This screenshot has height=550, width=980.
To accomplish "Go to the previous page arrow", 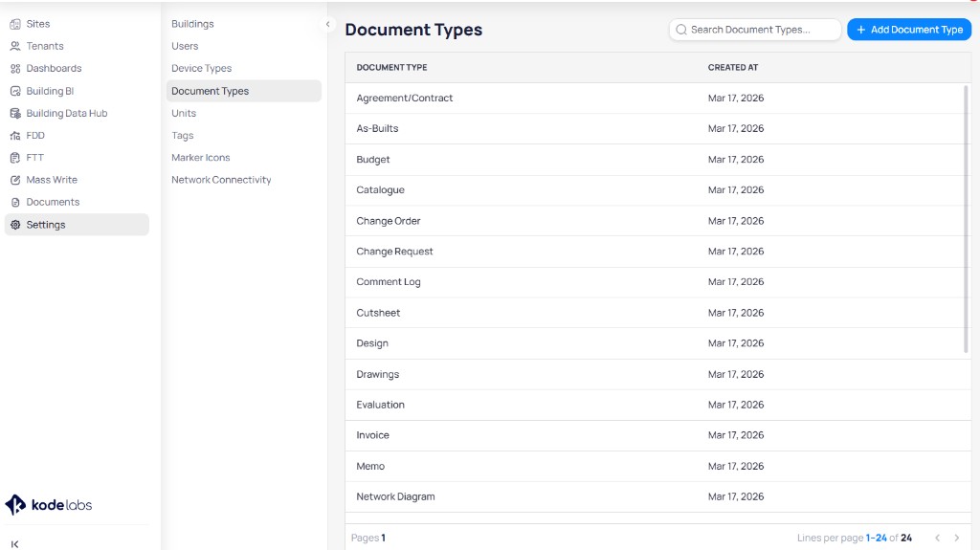I will click(x=938, y=538).
